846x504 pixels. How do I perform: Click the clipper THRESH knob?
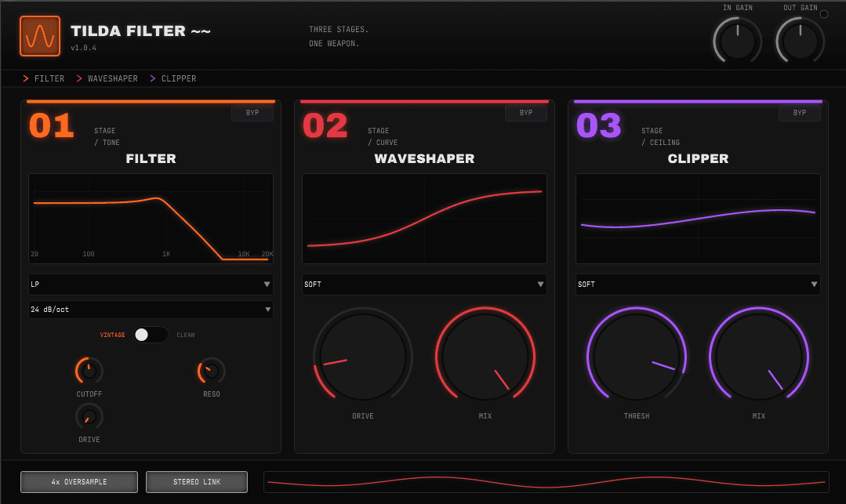[x=637, y=357]
